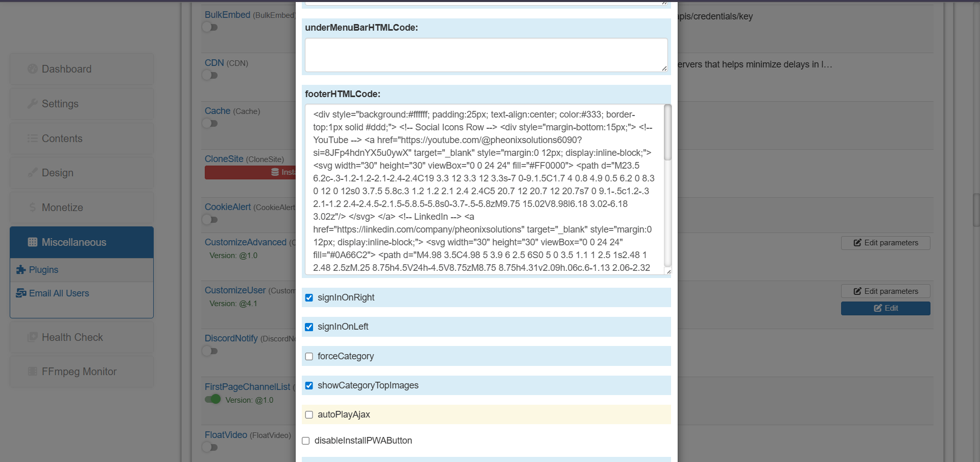Tick the disableInstallPWAButton checkbox
This screenshot has height=462, width=980.
[306, 441]
